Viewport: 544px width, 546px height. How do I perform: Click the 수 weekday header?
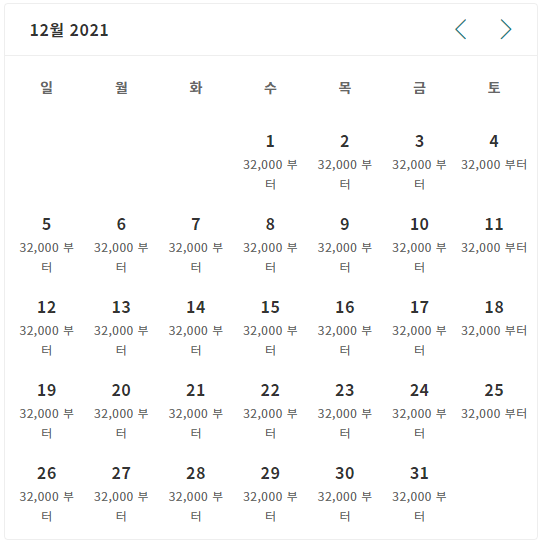[270, 87]
